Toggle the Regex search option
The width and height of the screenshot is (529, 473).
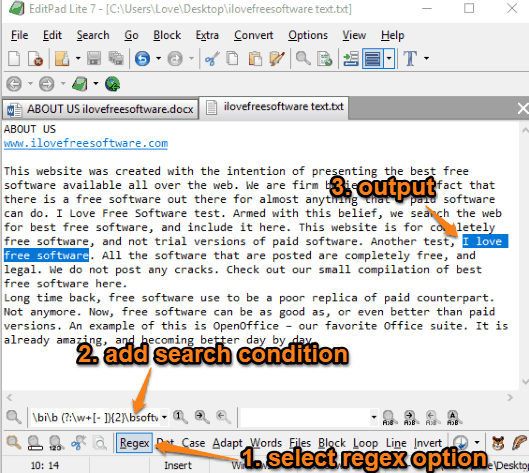[x=134, y=443]
